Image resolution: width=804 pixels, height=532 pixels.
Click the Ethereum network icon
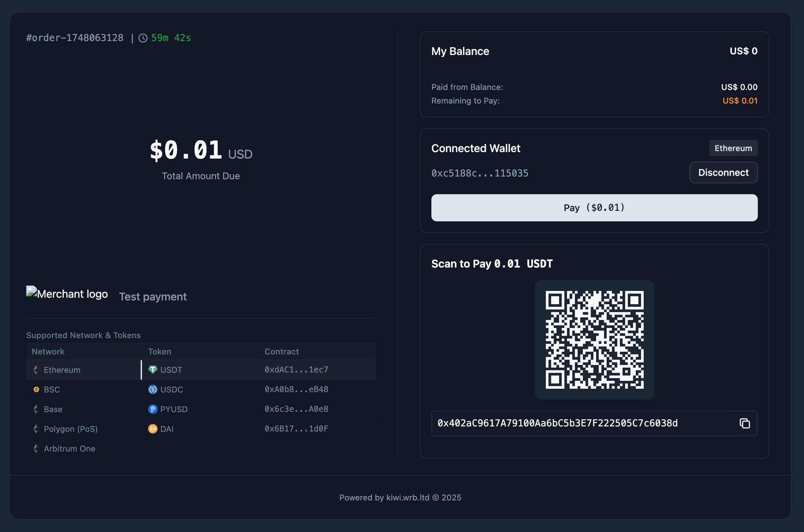(x=36, y=370)
